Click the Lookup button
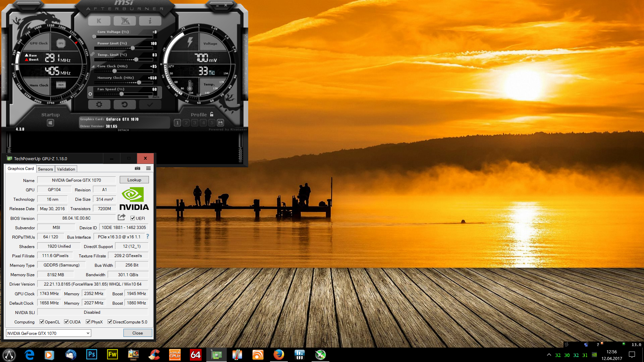This screenshot has height=362, width=644. 134,180
